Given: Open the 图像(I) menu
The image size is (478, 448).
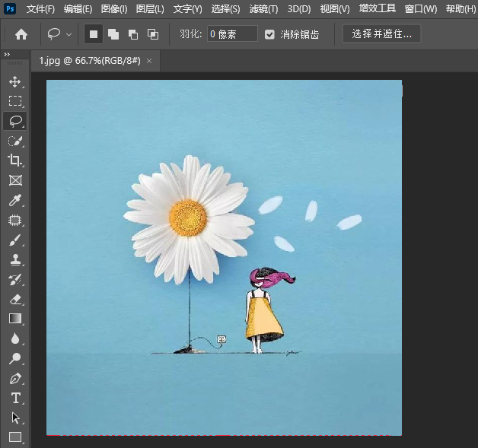Looking at the screenshot, I should pyautogui.click(x=114, y=9).
